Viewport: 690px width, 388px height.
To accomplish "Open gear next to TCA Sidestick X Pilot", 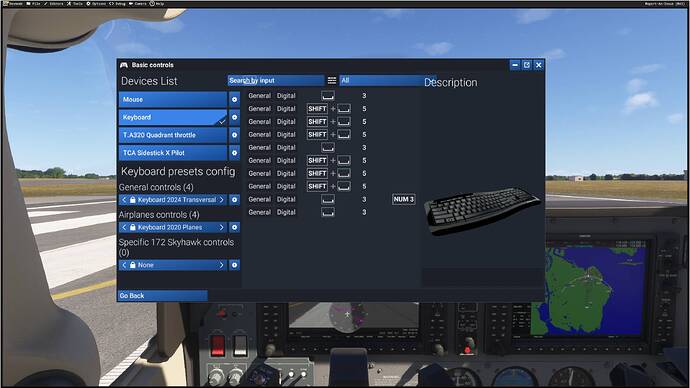I will [235, 153].
